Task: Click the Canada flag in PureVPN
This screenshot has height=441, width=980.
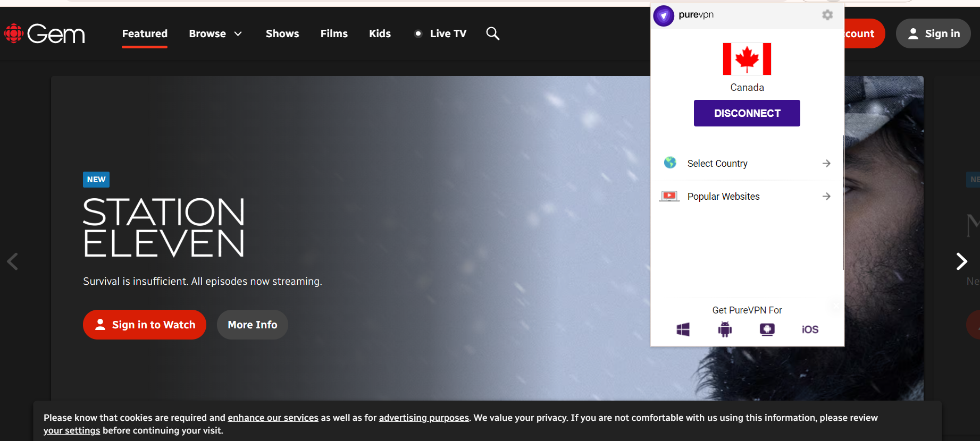Action: click(747, 59)
